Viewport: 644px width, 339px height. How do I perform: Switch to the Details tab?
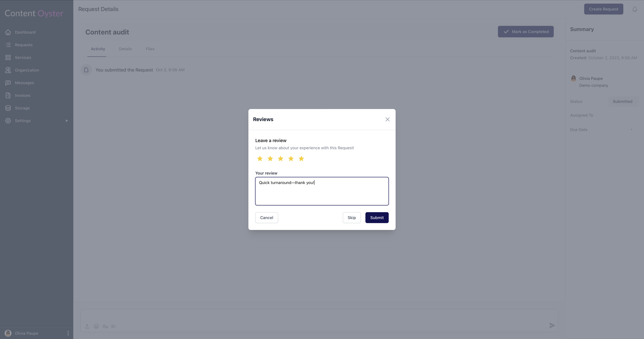click(x=125, y=49)
